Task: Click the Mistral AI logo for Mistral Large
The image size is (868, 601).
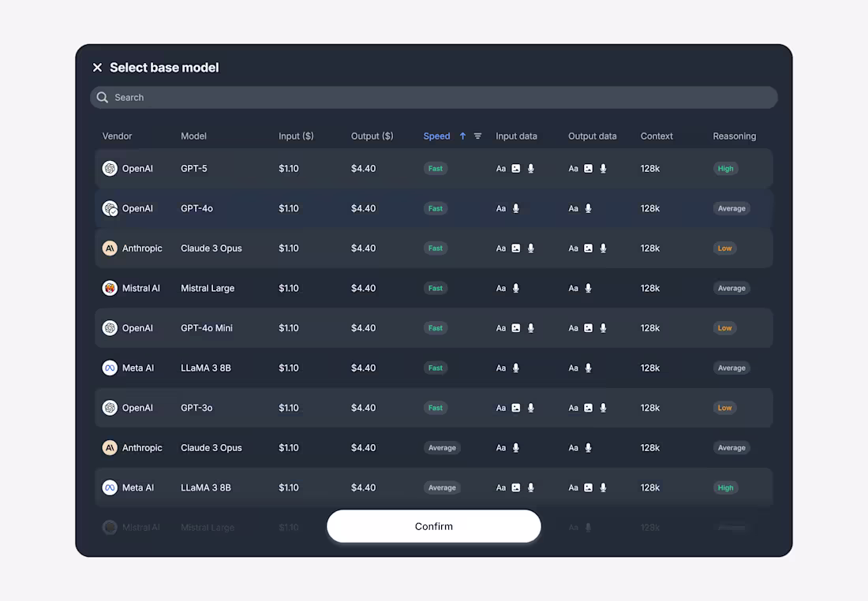Action: tap(110, 289)
